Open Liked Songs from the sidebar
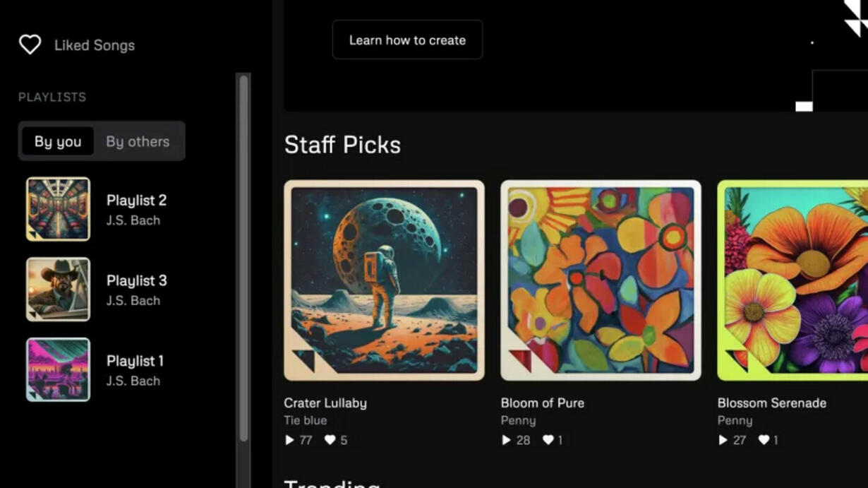This screenshot has width=868, height=488. (x=94, y=45)
